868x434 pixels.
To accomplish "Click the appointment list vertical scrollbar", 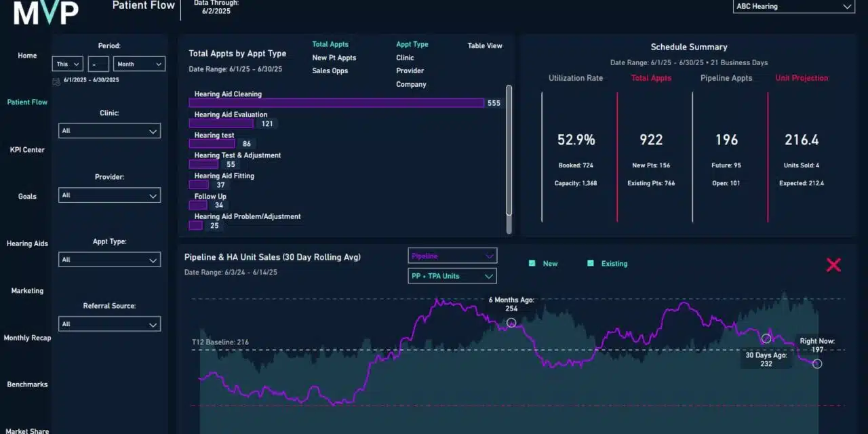I will 509,149.
